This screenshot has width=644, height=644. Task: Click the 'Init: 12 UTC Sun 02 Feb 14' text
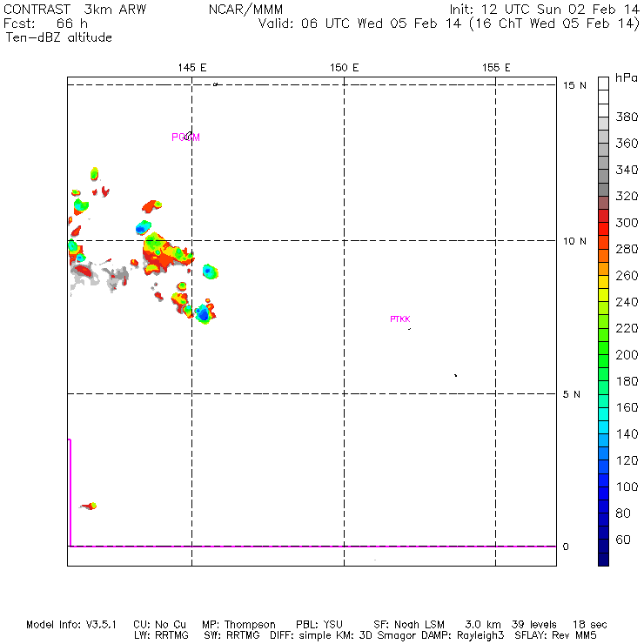[544, 10]
